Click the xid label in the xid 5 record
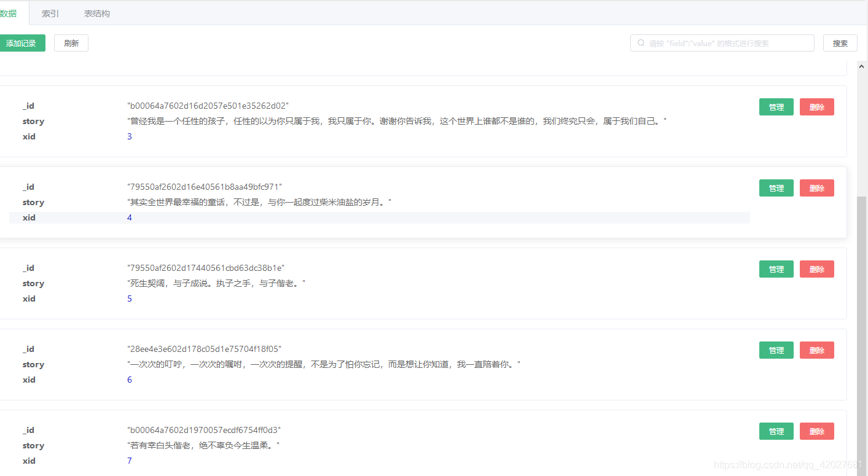868x476 pixels. coord(29,298)
